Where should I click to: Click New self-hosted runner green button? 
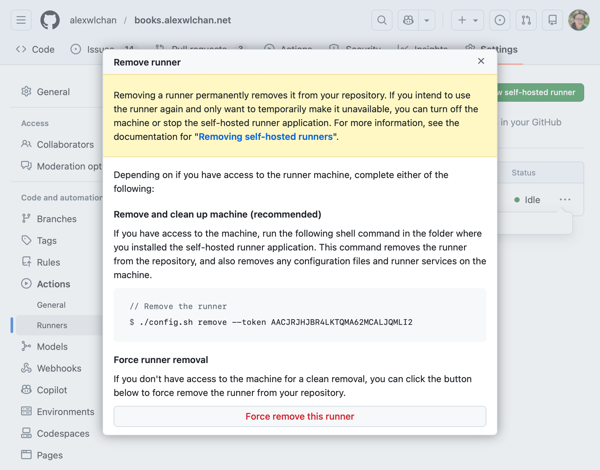coord(540,92)
